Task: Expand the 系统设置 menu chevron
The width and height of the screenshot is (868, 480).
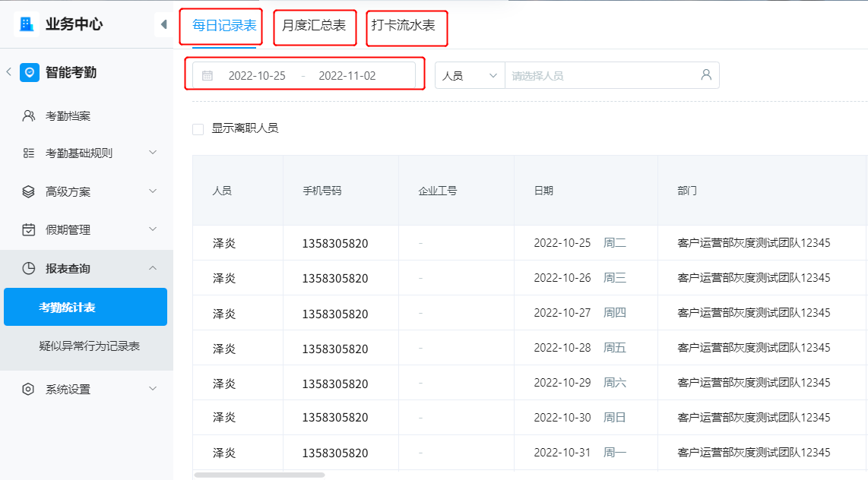Action: point(153,388)
